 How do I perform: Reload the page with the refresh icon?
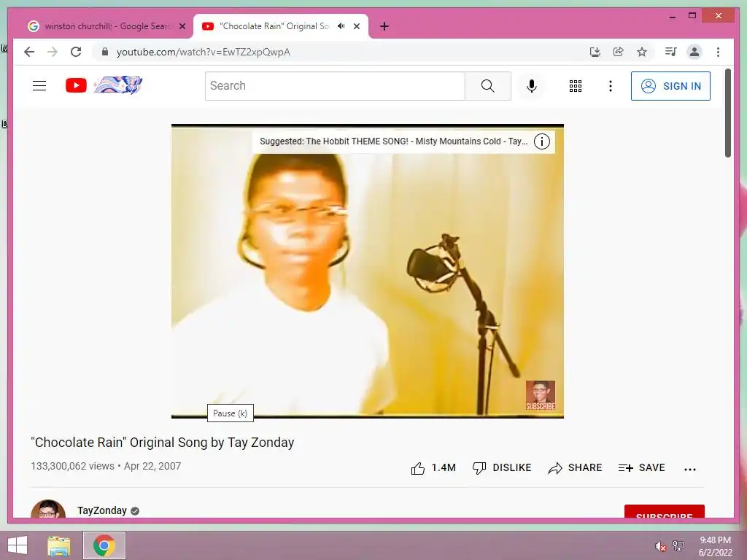point(76,52)
